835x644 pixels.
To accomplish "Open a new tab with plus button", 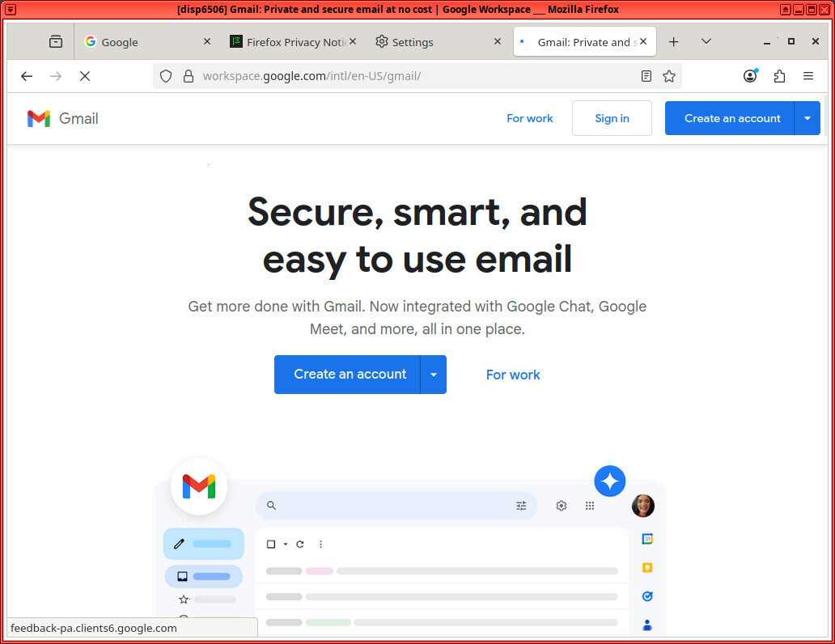I will 673,42.
